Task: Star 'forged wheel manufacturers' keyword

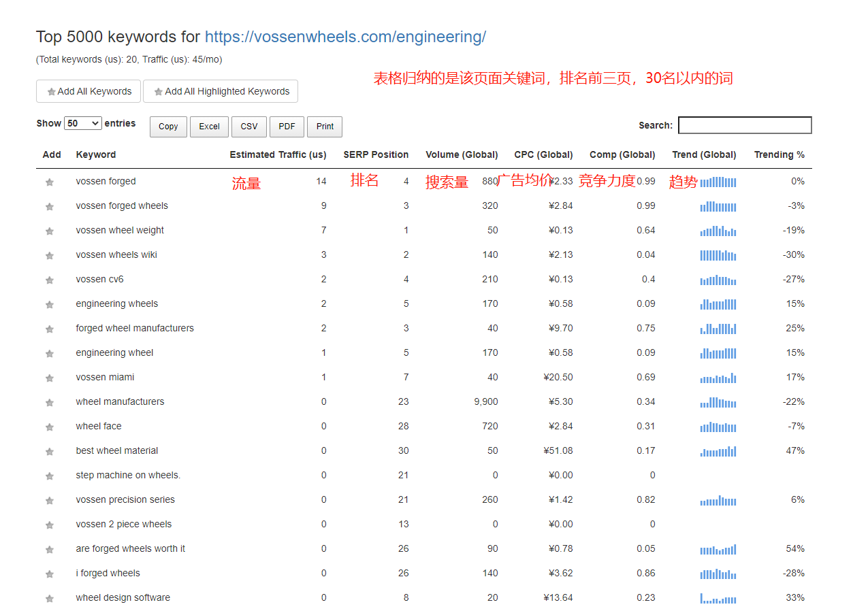Action: (50, 329)
